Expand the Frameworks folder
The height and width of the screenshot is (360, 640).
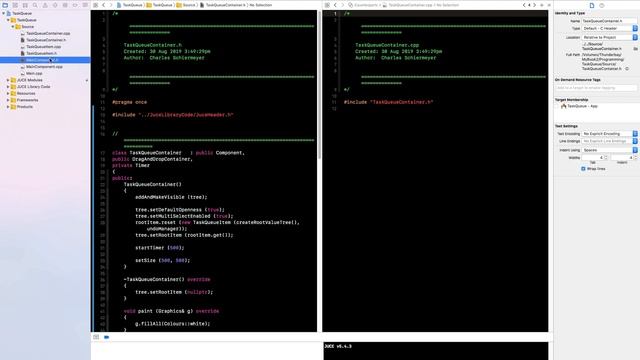point(8,100)
